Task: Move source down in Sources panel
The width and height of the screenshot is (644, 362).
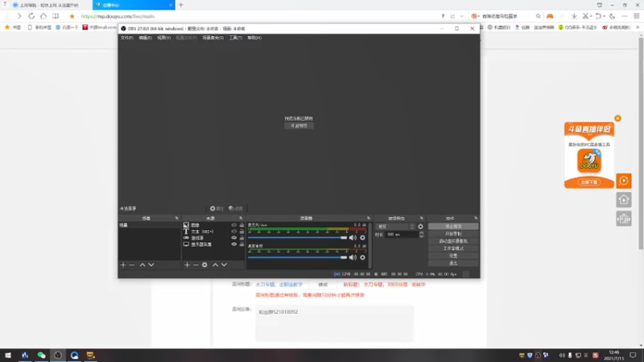Action: pyautogui.click(x=224, y=265)
